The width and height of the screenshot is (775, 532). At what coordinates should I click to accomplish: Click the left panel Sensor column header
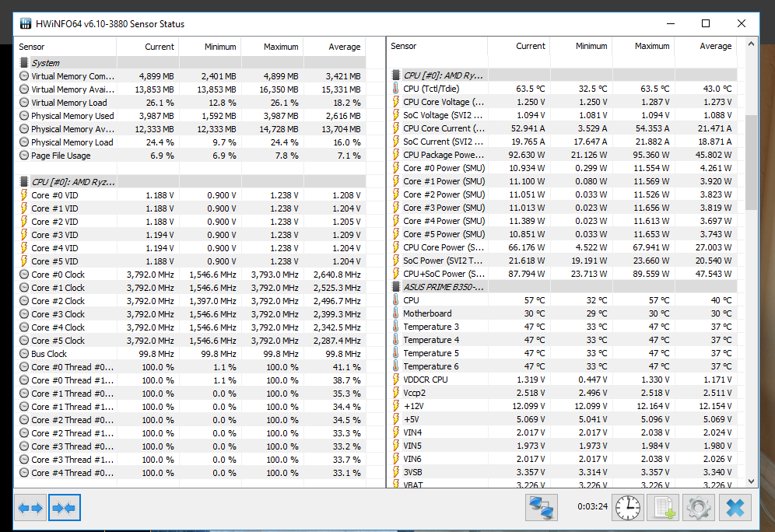(65, 47)
